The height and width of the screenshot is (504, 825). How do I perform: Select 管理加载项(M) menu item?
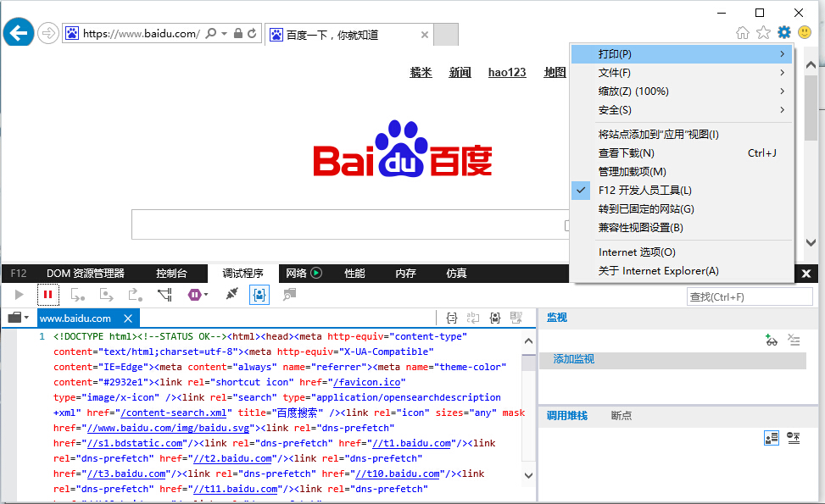(682, 172)
